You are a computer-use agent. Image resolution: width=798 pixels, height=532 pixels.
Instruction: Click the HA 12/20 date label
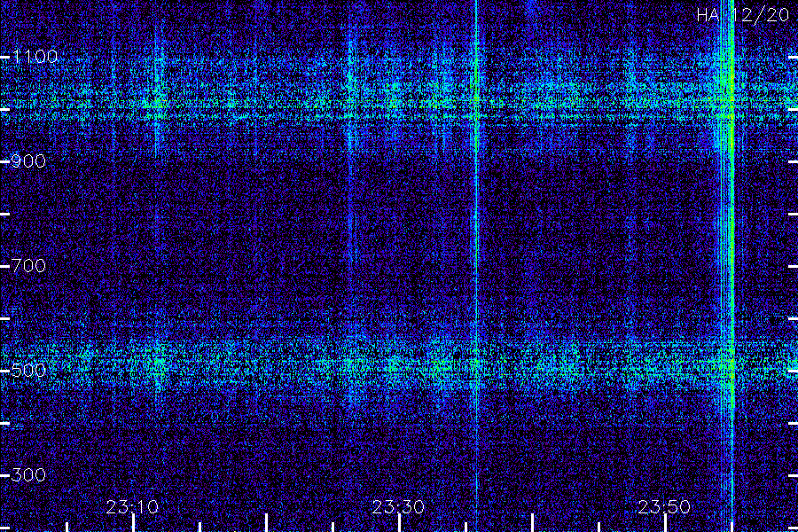(743, 15)
